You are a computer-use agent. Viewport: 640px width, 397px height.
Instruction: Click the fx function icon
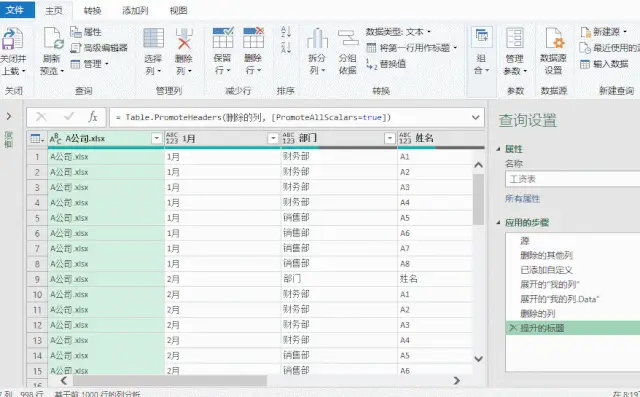[x=93, y=118]
